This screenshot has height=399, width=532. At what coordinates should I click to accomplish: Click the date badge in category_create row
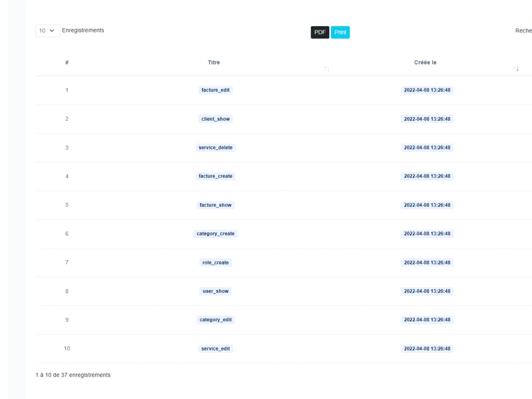click(427, 234)
